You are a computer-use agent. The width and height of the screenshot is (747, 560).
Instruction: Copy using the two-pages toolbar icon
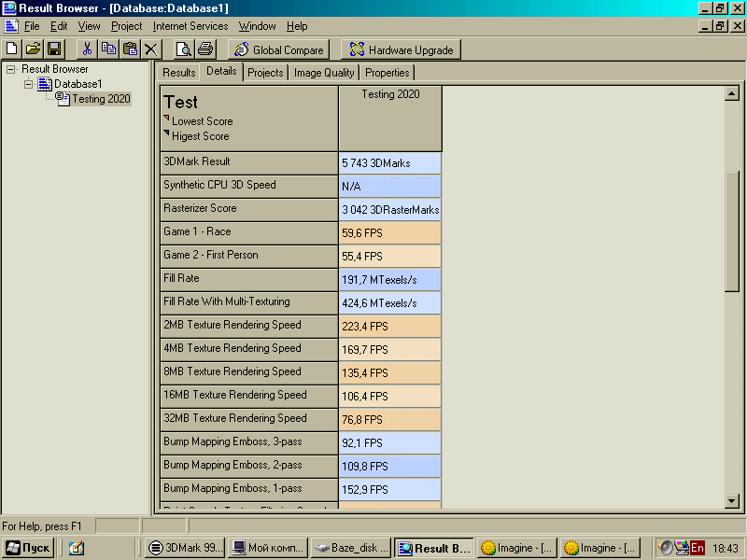[x=108, y=49]
